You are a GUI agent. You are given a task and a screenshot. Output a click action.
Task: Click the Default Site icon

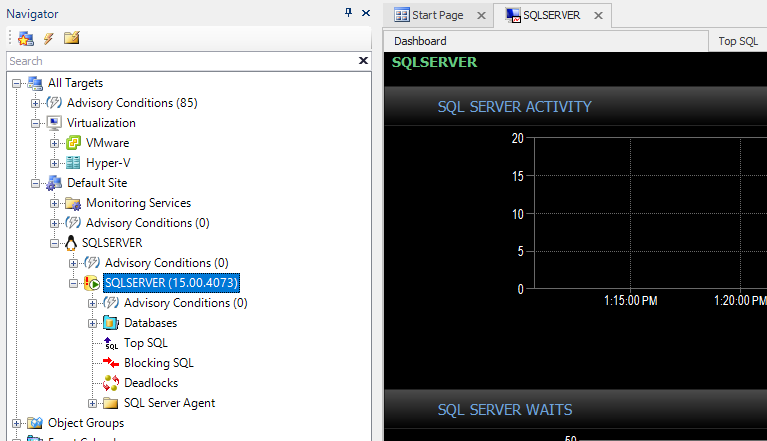(x=54, y=183)
